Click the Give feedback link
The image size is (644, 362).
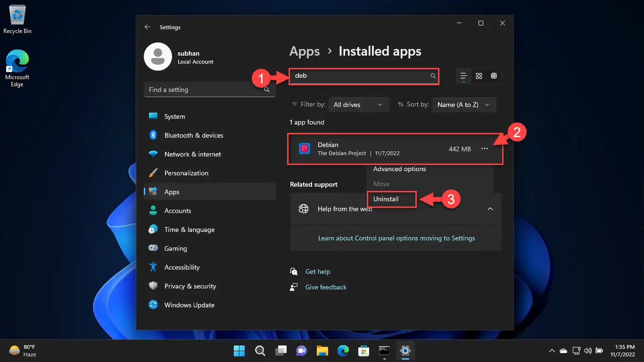click(x=326, y=287)
